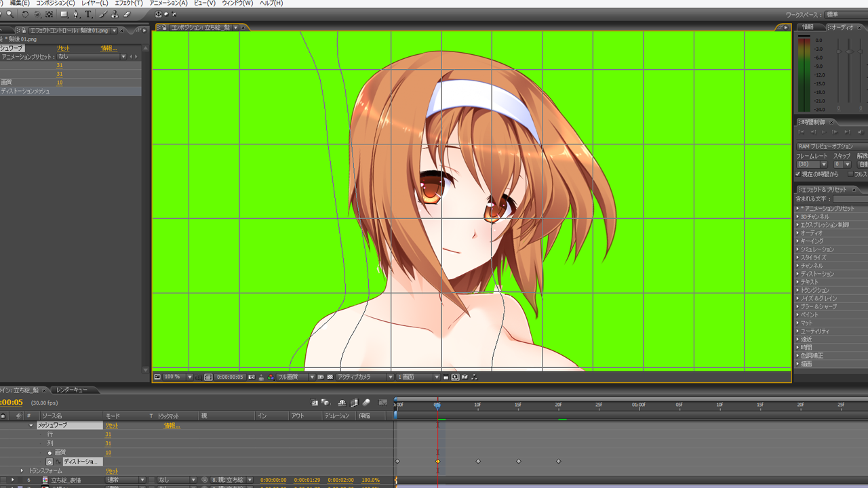Select the Rectangle mask tool
The image size is (868, 488).
tap(64, 14)
